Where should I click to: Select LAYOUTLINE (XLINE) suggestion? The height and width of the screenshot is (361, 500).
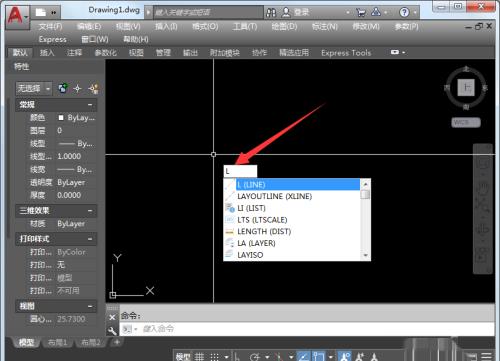(292, 196)
